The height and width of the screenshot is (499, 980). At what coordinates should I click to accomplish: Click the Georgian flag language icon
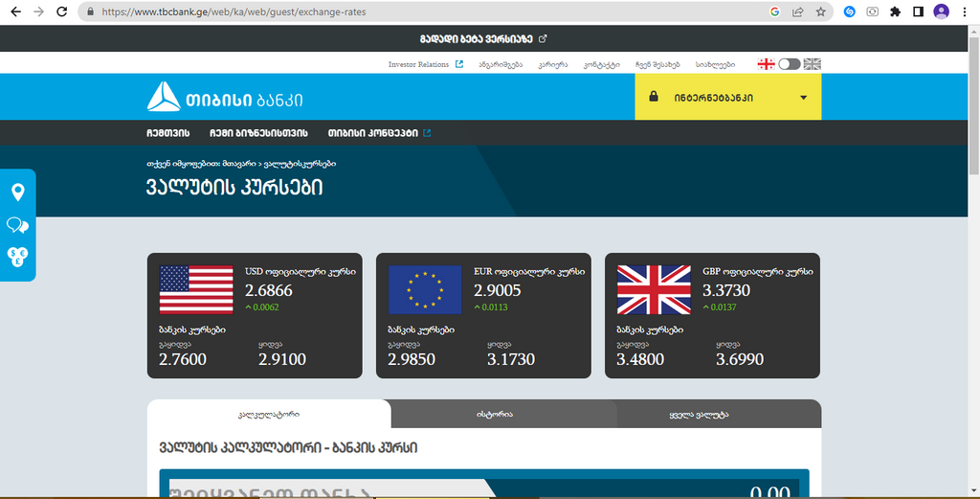pos(767,64)
